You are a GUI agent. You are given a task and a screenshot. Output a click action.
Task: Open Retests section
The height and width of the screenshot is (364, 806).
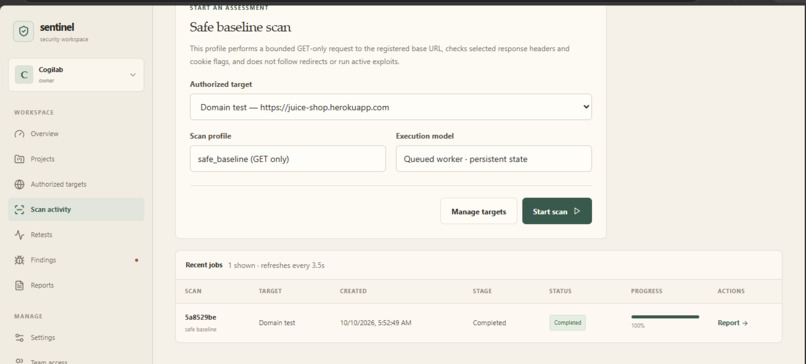(x=76, y=234)
